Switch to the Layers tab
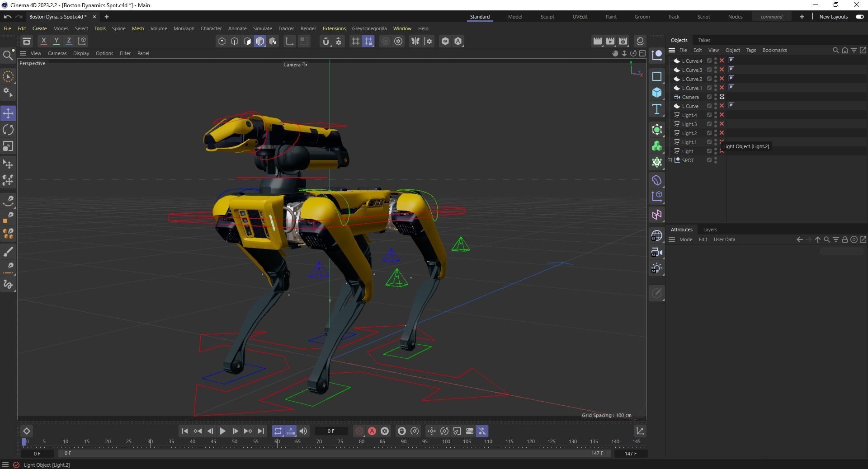Screen dimensions: 868x469 pyautogui.click(x=710, y=230)
